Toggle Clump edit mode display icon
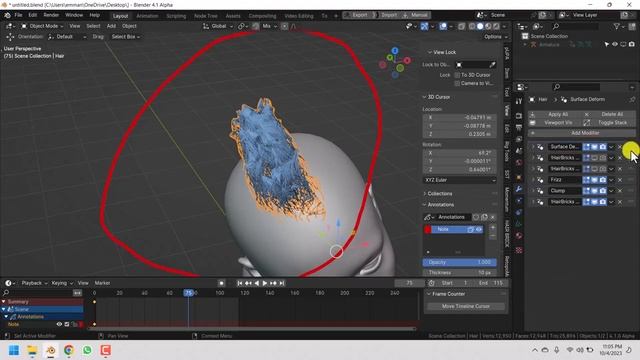The image size is (640, 360). [587, 191]
